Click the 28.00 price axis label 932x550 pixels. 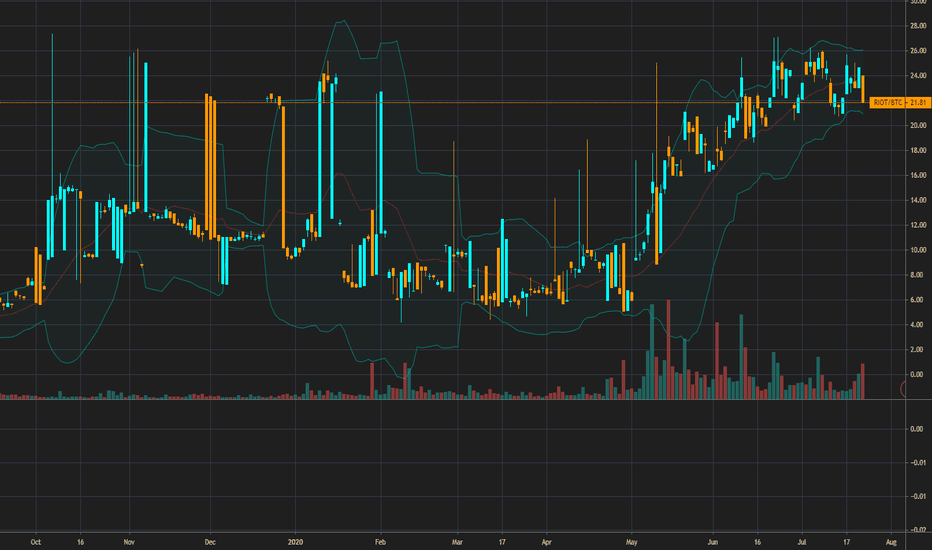(918, 26)
